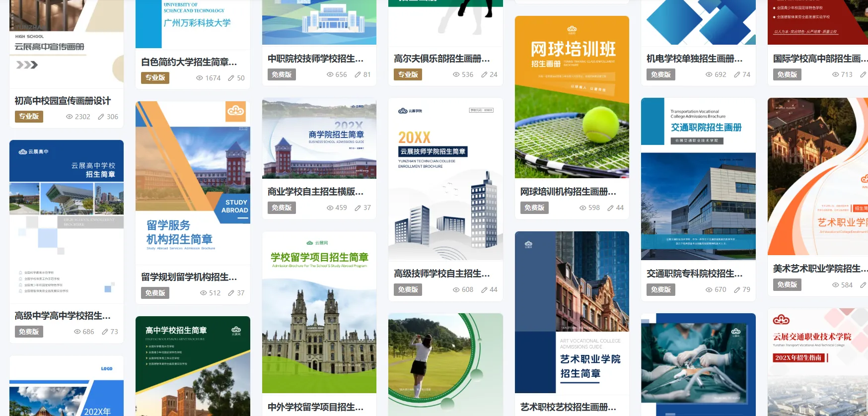Open the 网球培训班 tennis brochure thumbnail
This screenshot has height=416, width=868.
pyautogui.click(x=572, y=97)
